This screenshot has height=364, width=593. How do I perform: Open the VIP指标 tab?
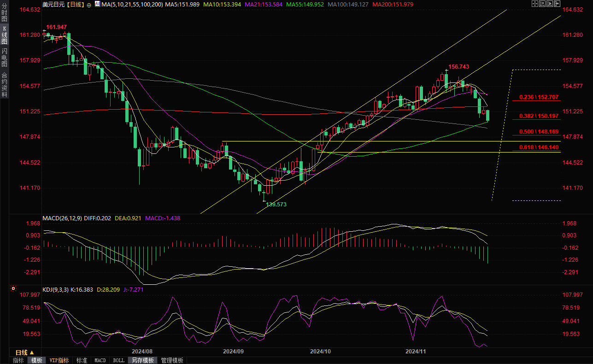click(59, 360)
